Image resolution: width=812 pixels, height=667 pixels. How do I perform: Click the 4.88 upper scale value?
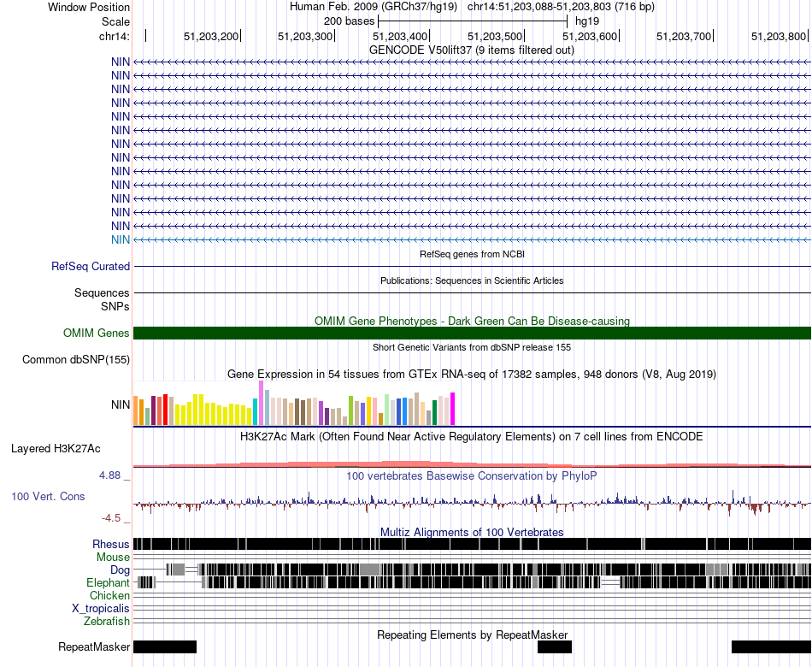click(109, 475)
